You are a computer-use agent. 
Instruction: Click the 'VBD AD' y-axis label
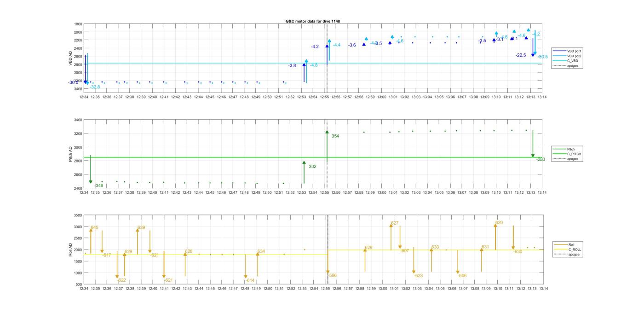[x=70, y=58]
